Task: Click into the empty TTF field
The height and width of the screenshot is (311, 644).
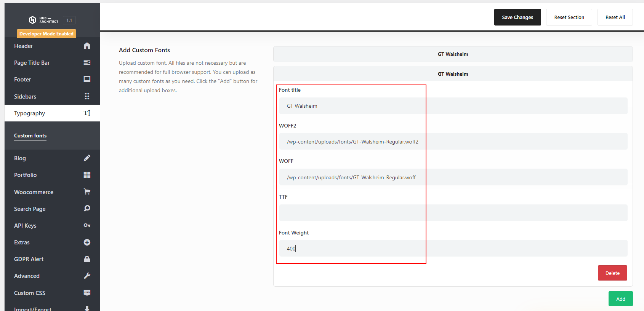Action: (453, 213)
